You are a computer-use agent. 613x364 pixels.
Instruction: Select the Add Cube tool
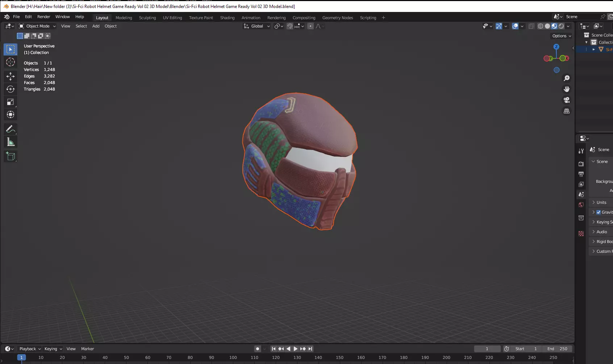coord(11,156)
